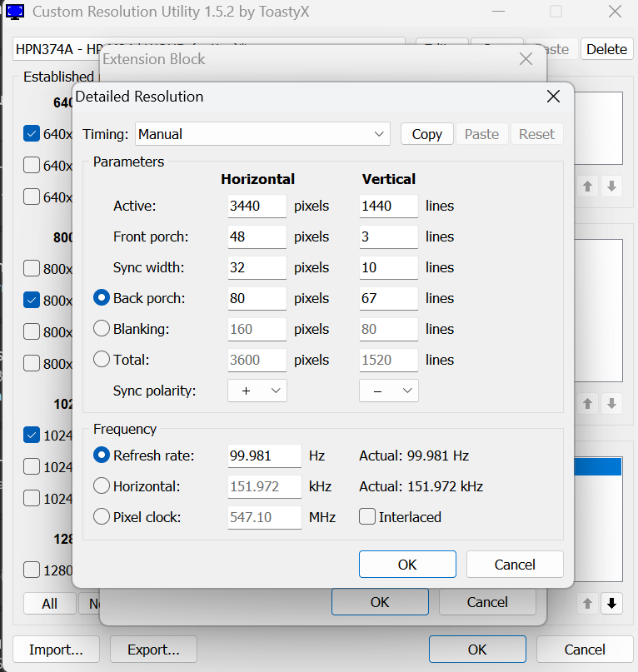The height and width of the screenshot is (672, 638).
Task: Click the Refresh rate value field
Action: pyautogui.click(x=264, y=455)
